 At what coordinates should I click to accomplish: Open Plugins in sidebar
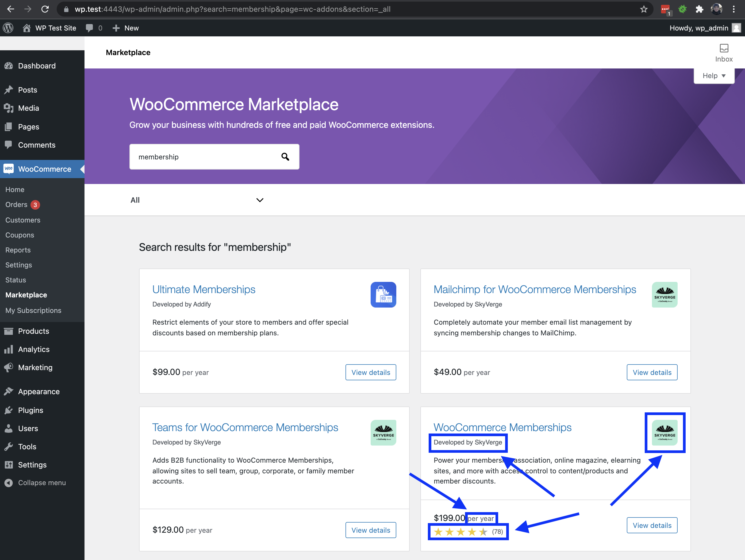click(42, 410)
